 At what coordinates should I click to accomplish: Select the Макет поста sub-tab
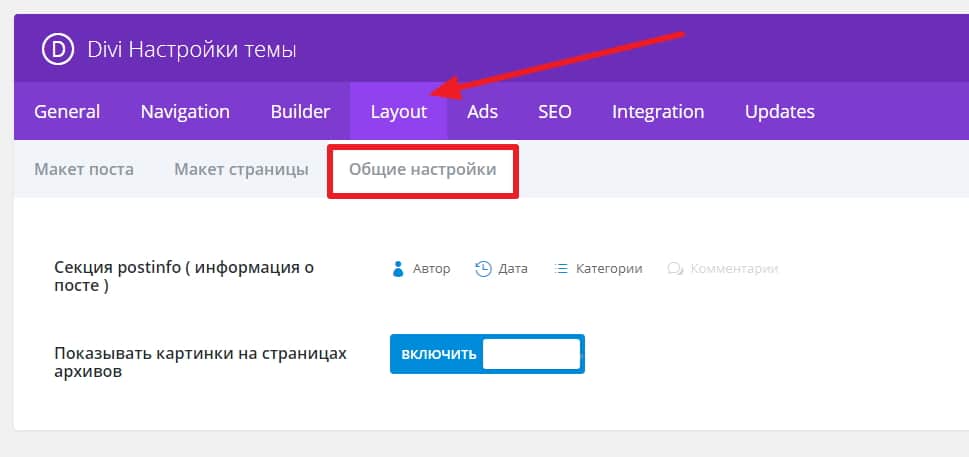[x=84, y=169]
